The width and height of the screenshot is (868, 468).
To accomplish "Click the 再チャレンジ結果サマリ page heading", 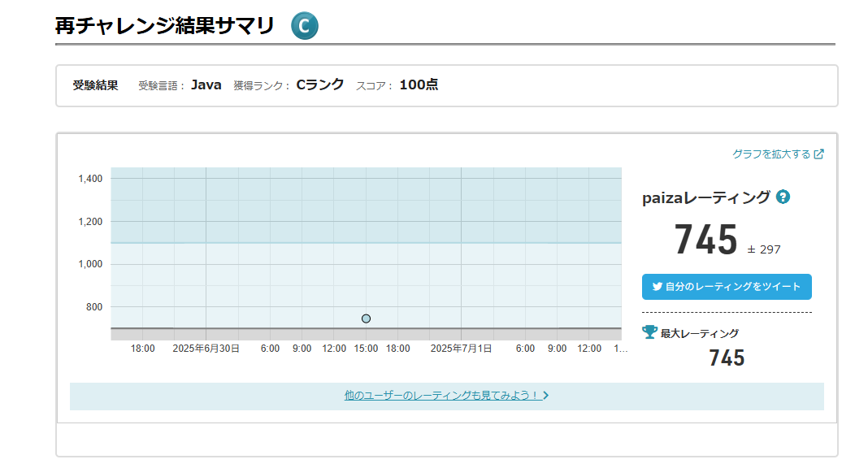I will click(165, 26).
